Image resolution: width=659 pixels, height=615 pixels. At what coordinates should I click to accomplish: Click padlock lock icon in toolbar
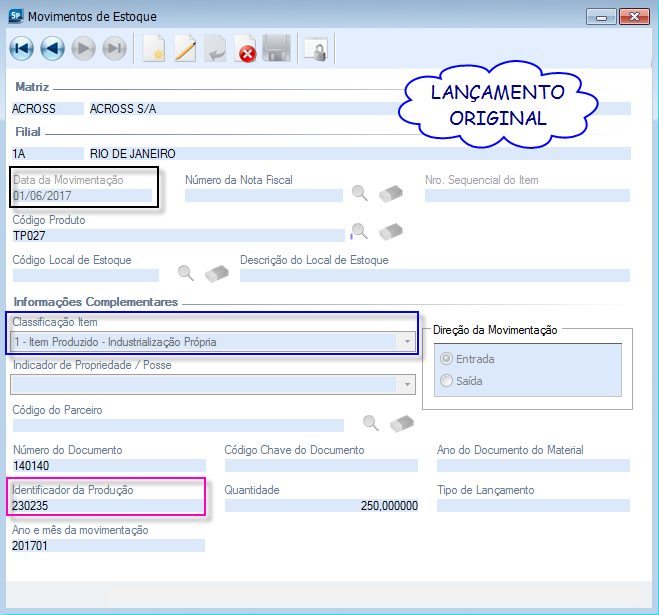coord(316,50)
